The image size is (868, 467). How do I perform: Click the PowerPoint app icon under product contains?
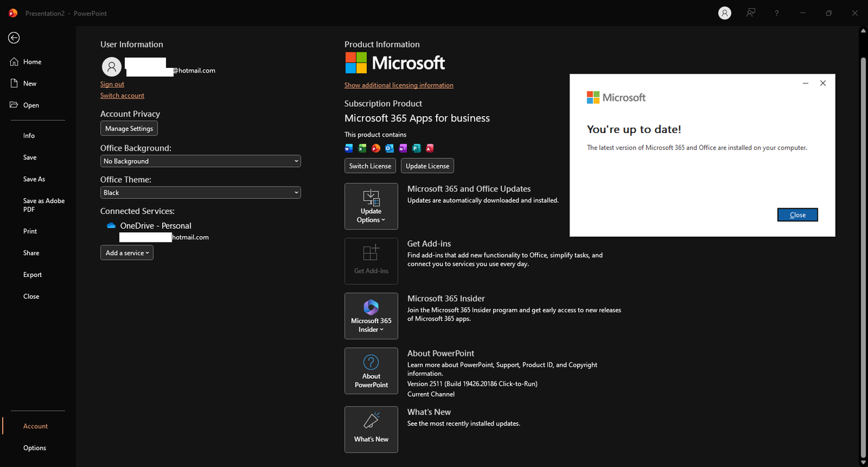376,148
